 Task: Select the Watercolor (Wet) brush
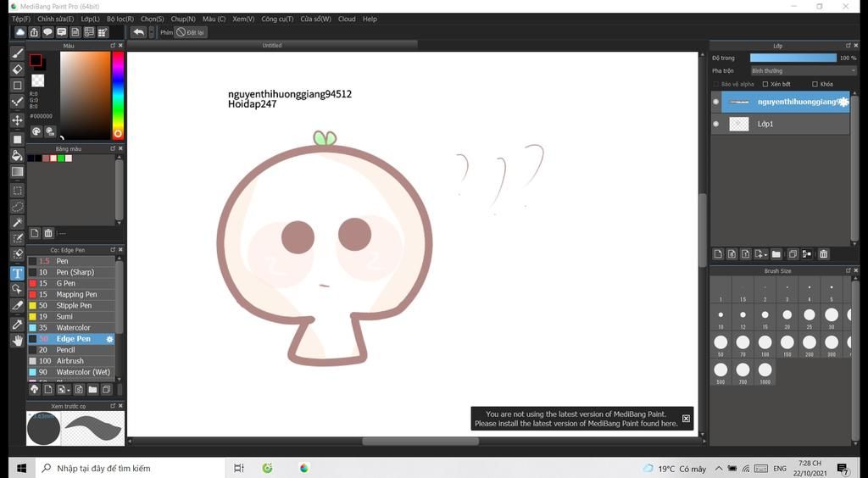71,372
